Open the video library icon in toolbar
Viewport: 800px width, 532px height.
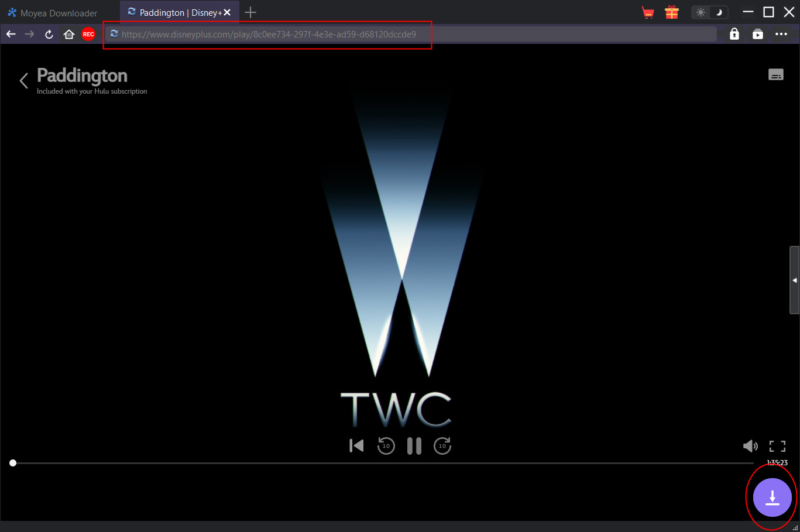(758, 35)
